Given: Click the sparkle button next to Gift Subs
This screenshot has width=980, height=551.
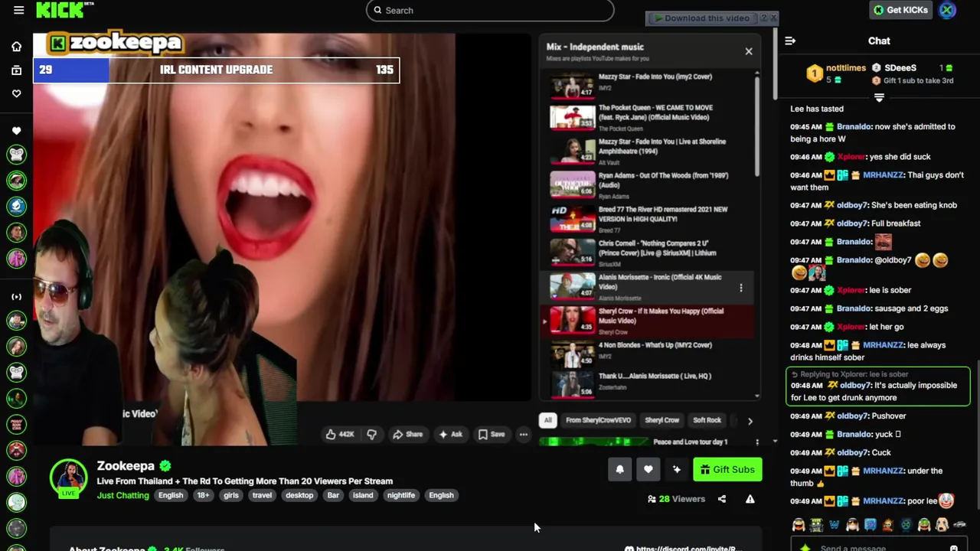Looking at the screenshot, I should (676, 470).
